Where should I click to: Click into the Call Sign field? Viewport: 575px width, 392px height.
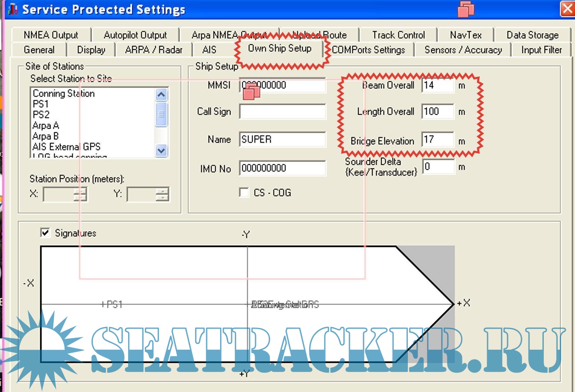click(282, 112)
